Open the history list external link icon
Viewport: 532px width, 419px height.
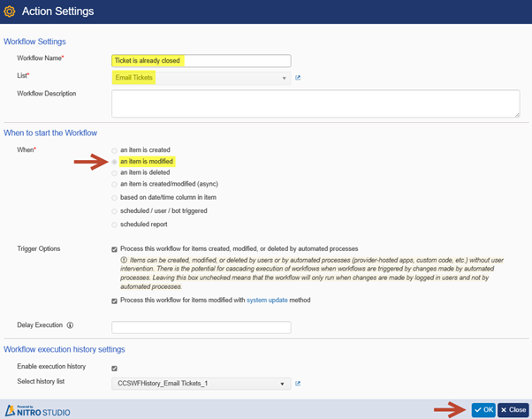point(298,384)
